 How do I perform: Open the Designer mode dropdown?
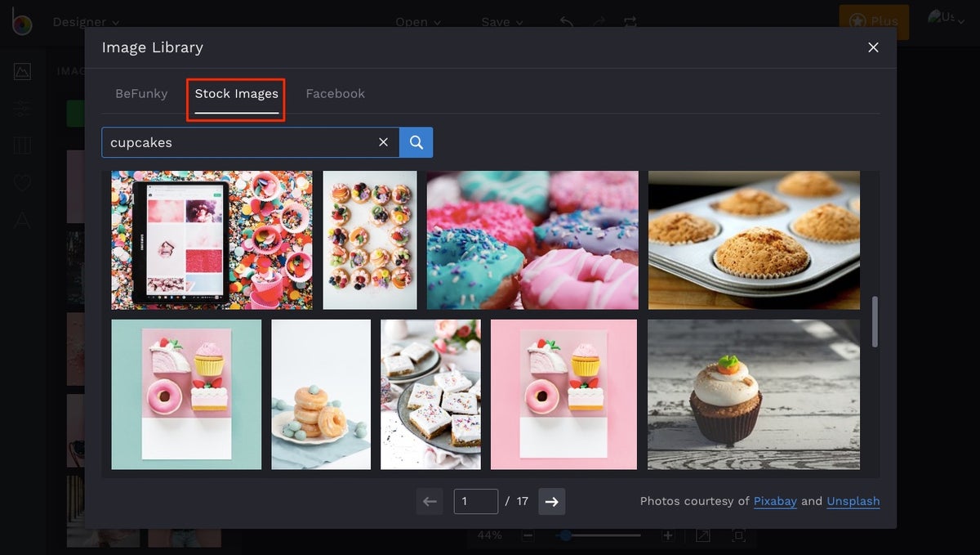[86, 22]
